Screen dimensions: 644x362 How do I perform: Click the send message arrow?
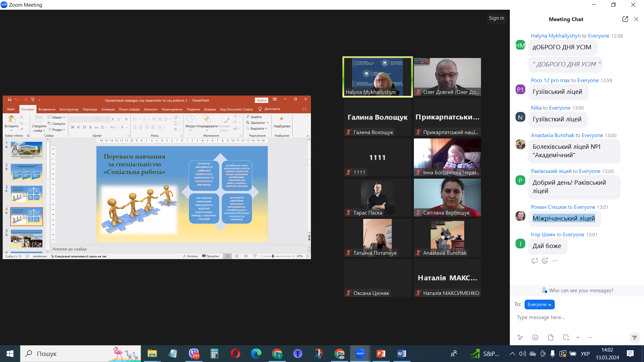pos(634,338)
